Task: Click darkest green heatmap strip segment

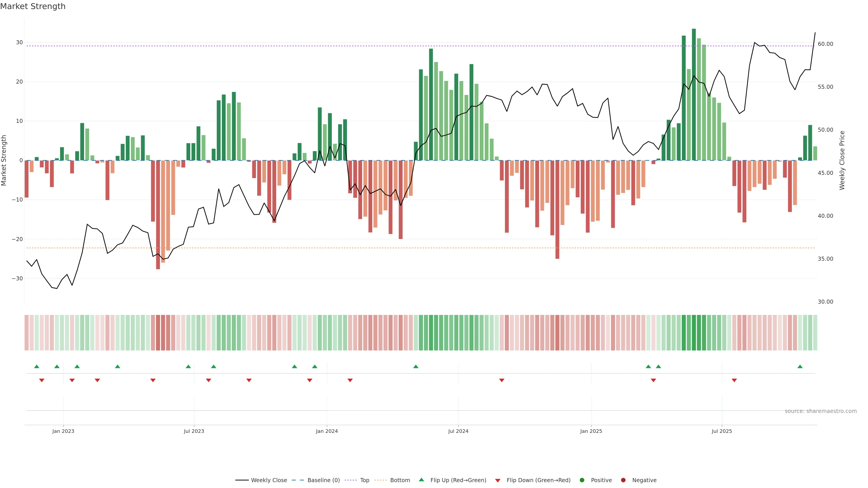Action: click(x=694, y=333)
